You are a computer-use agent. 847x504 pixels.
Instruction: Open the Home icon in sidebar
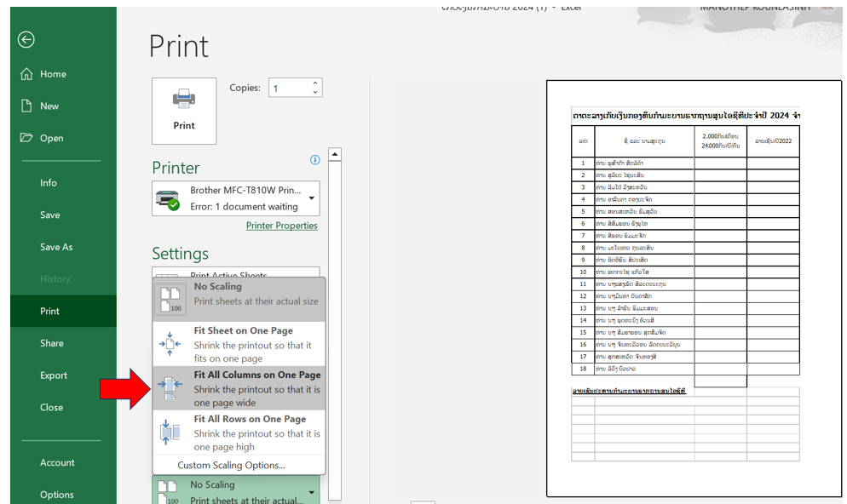point(26,74)
